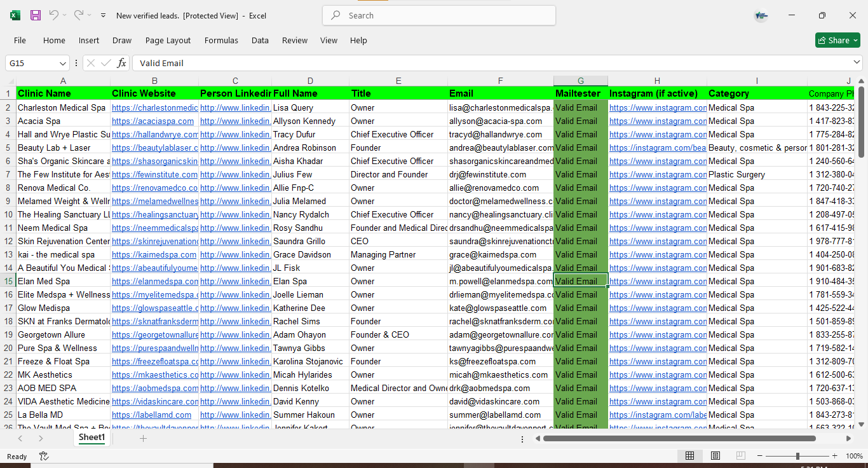The width and height of the screenshot is (868, 468).
Task: Open the Accessibility checker in status bar
Action: point(44,456)
